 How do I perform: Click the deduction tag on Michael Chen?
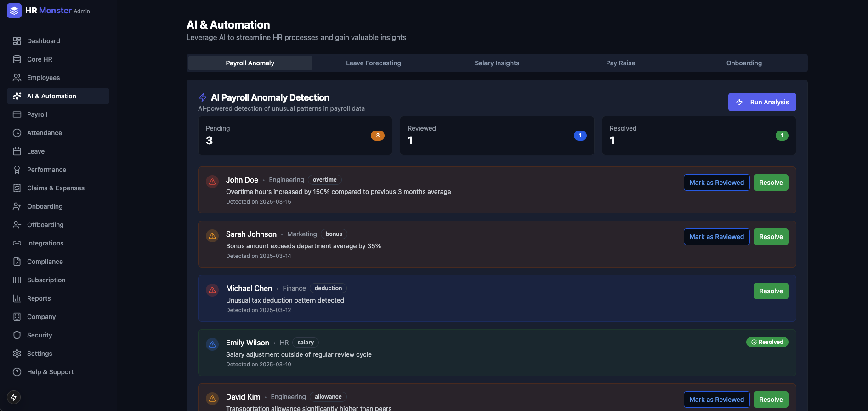coord(328,288)
